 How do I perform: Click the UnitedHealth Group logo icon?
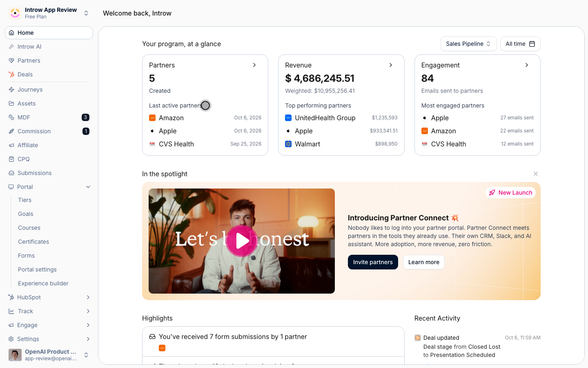tap(288, 118)
